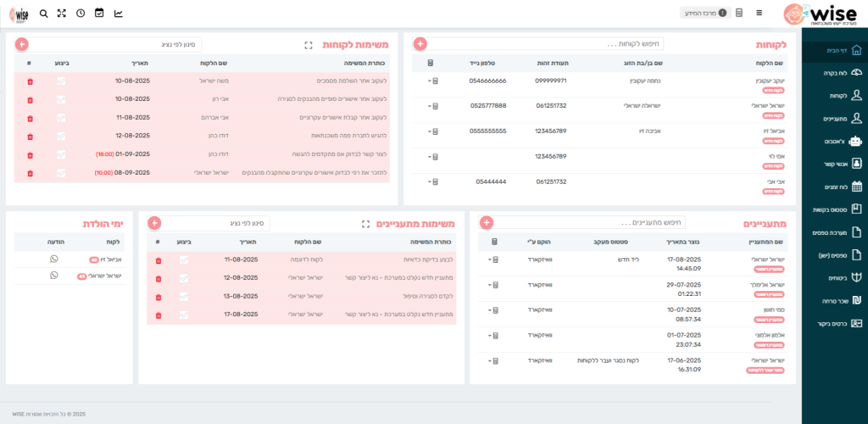Click the search magnifier icon in top bar
This screenshot has height=424, width=868.
(x=43, y=14)
